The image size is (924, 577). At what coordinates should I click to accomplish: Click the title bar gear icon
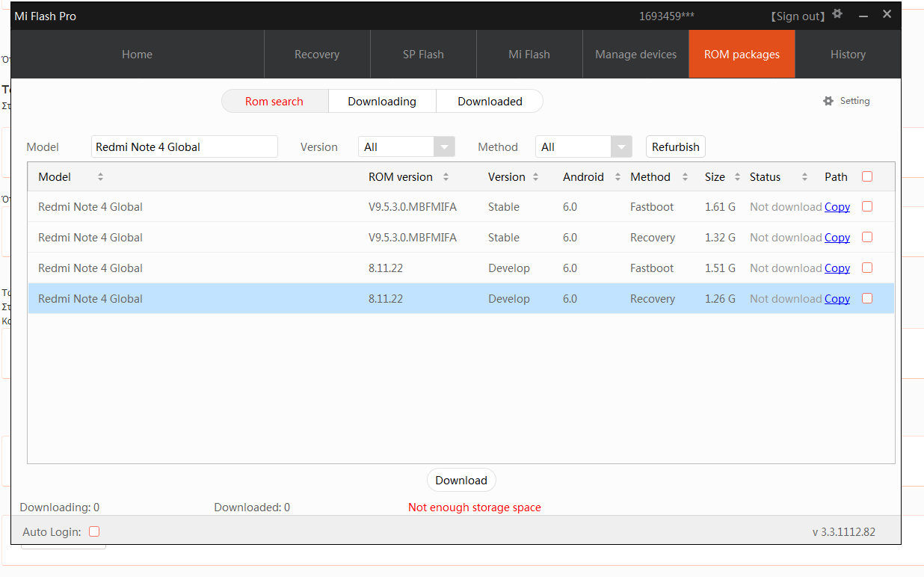837,14
